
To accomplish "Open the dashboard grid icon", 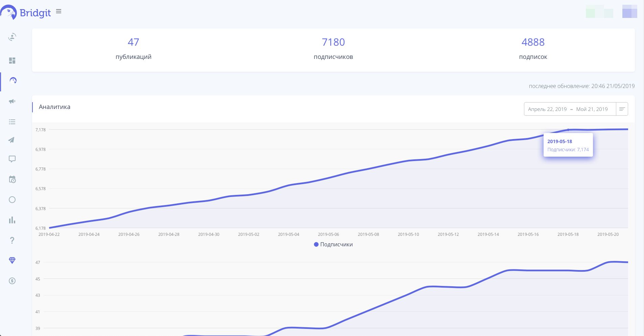I will (12, 61).
